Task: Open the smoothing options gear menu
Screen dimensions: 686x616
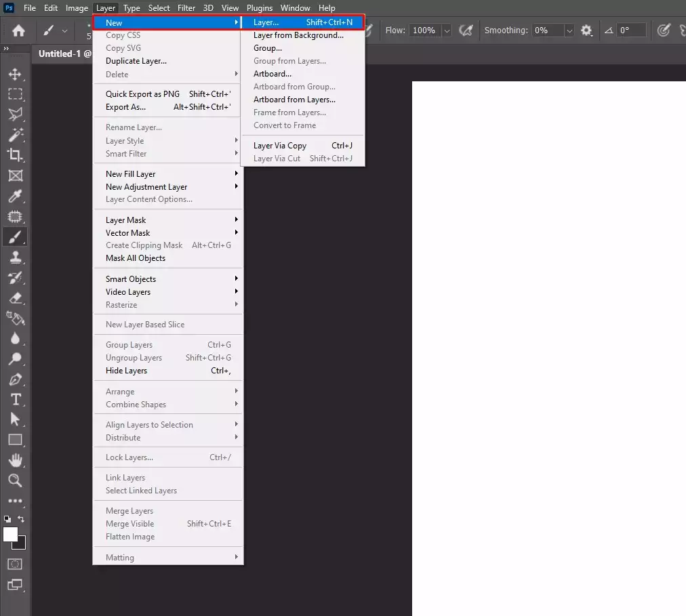Action: (x=587, y=30)
